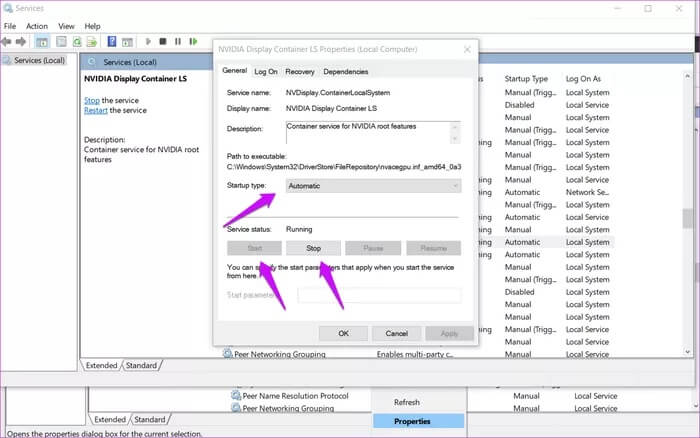700x438 pixels.
Task: Click the Stop the service link
Action: [x=92, y=100]
